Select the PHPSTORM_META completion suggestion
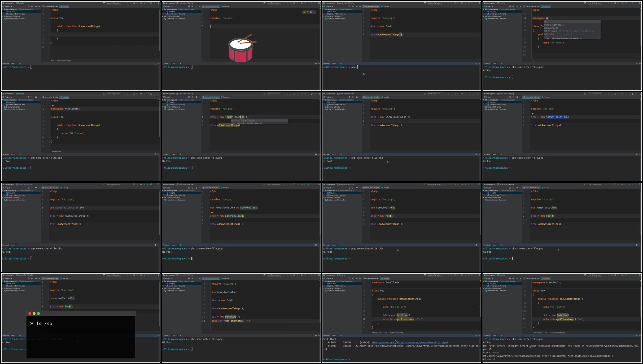This screenshot has width=643, height=364. pos(555,25)
